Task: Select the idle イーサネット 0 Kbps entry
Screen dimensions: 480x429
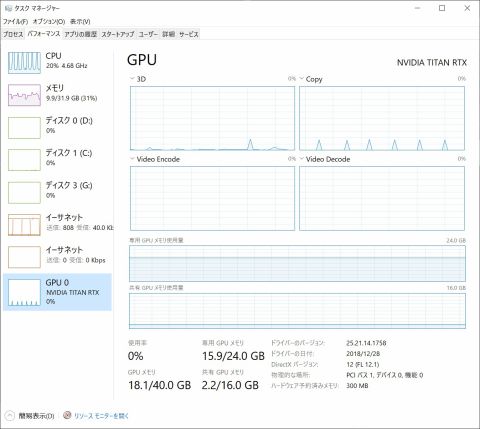Action: click(57, 257)
